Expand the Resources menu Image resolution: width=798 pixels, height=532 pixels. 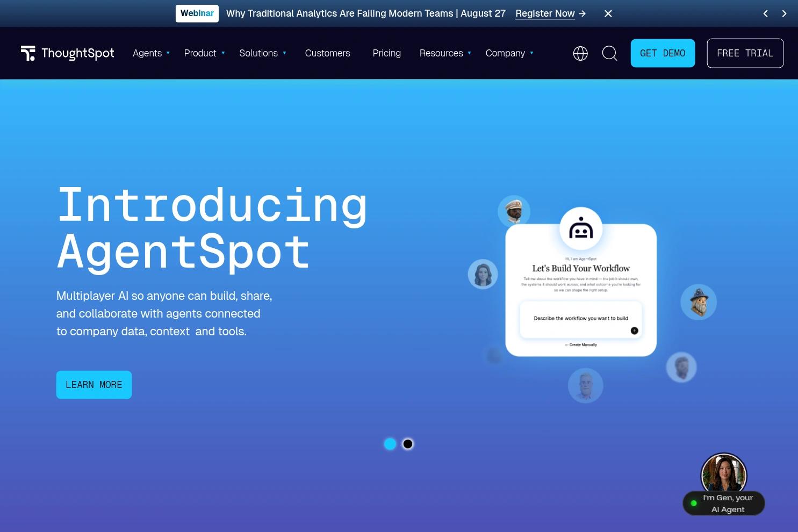445,53
